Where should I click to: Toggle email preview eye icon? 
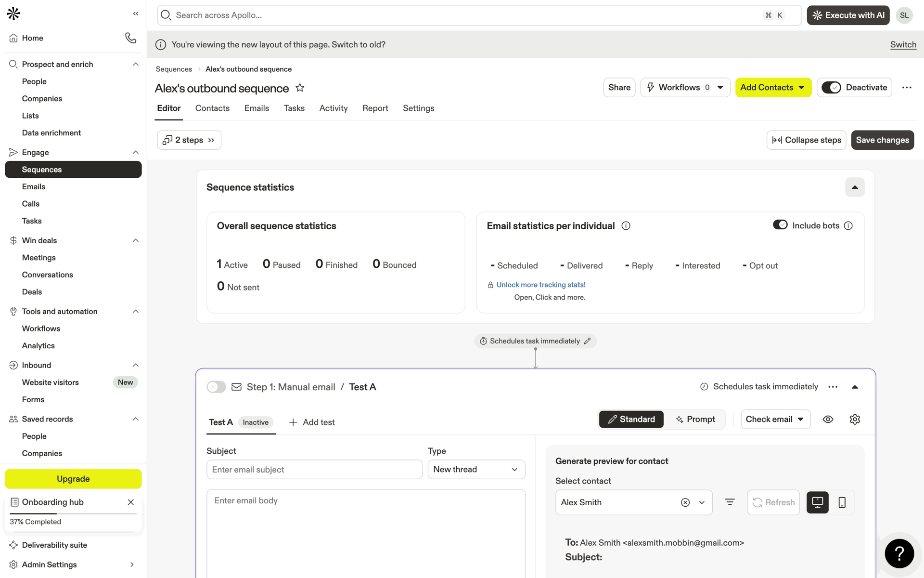coord(828,420)
